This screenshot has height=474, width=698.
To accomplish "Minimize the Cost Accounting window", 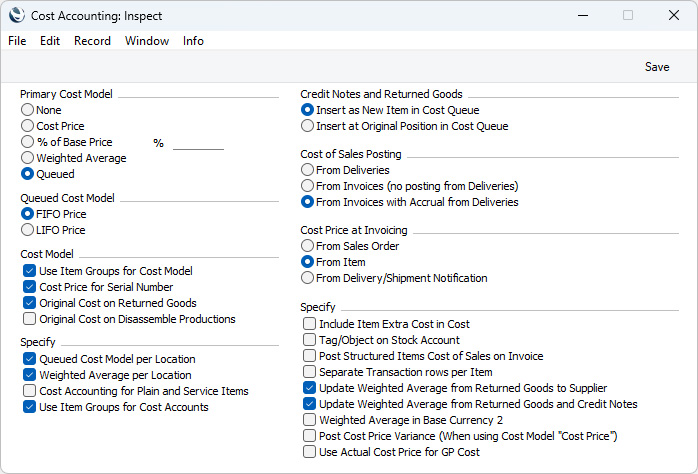I will 583,15.
